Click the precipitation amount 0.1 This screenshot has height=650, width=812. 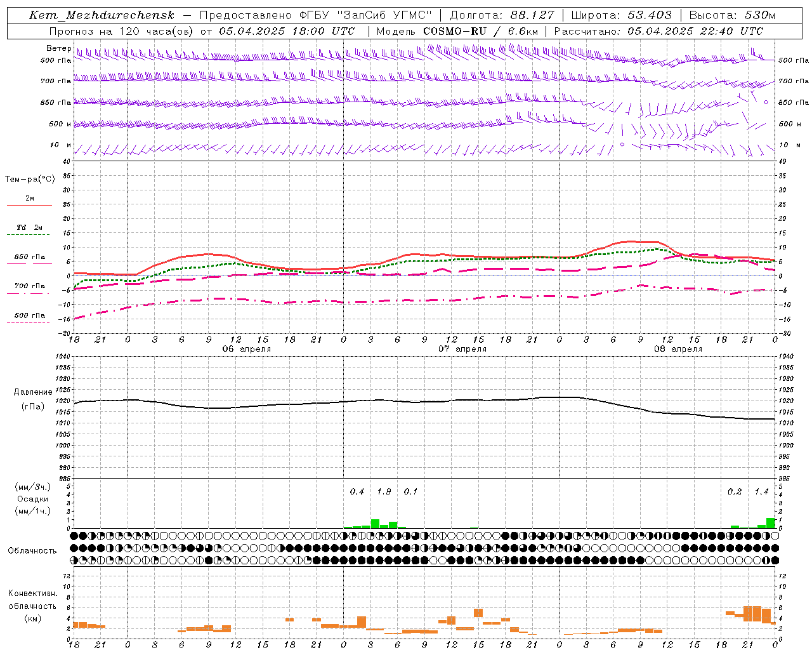point(410,492)
